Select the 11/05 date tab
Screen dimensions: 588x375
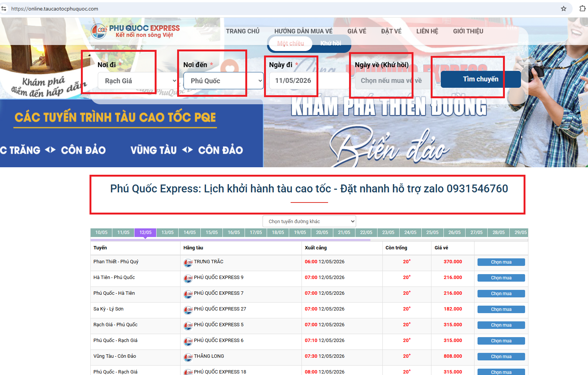pos(123,232)
